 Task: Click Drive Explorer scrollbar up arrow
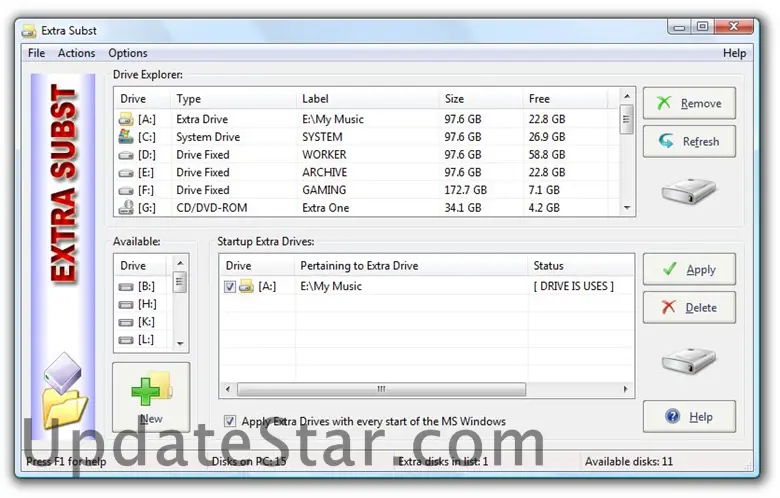click(627, 96)
